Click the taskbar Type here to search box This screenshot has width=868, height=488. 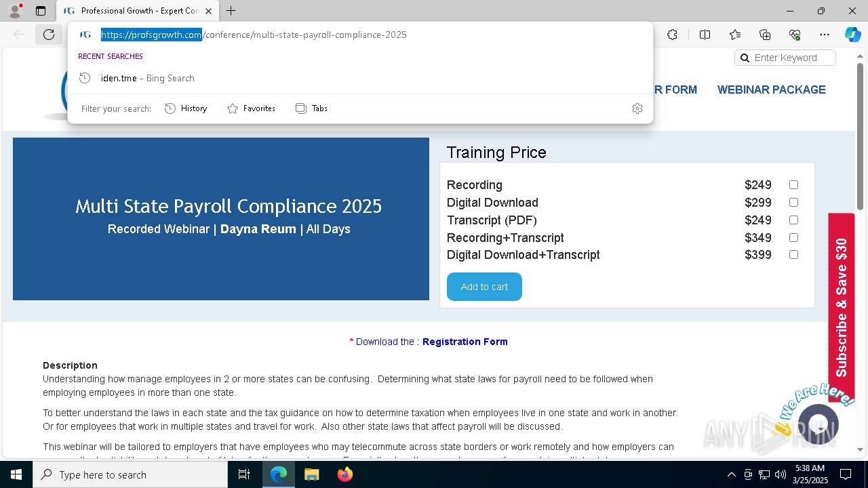(x=130, y=474)
